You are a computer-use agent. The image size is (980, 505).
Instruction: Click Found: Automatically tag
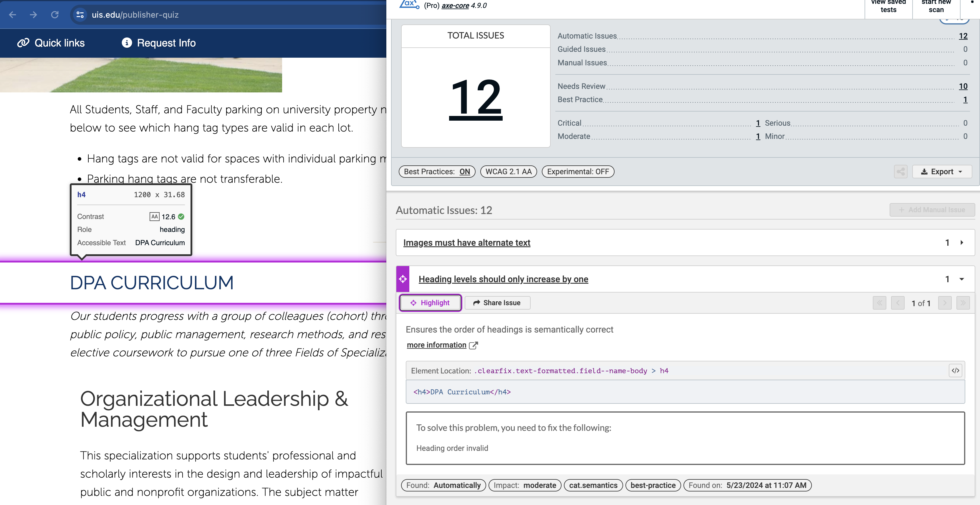[x=443, y=485]
